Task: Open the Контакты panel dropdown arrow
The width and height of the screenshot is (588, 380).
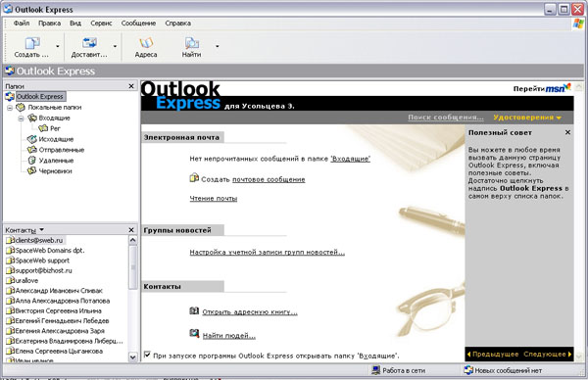Action: coord(41,229)
